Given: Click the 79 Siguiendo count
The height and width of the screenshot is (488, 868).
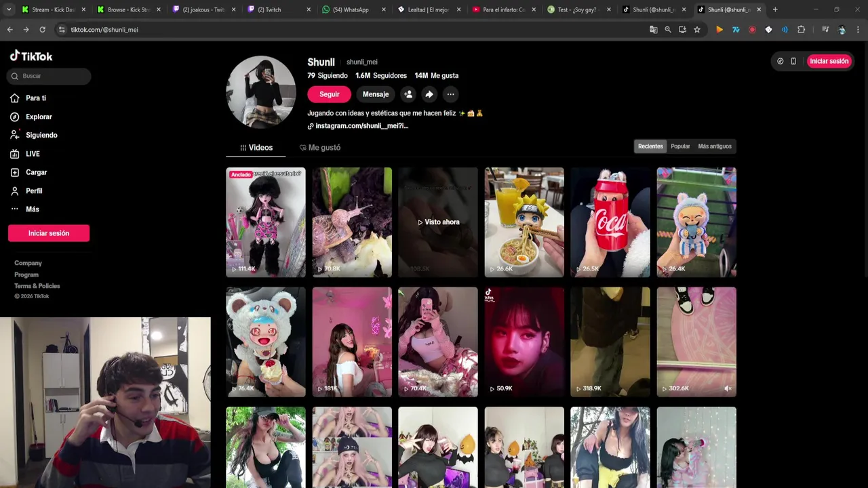Looking at the screenshot, I should [328, 76].
